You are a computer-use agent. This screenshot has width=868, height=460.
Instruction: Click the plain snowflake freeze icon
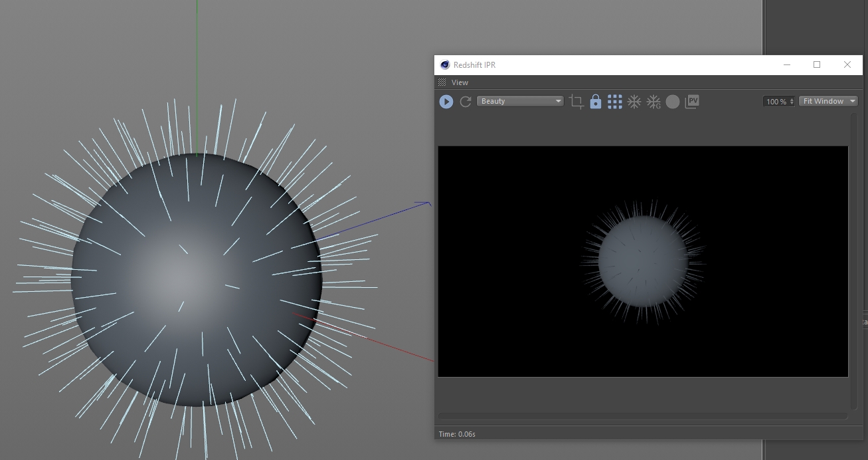coord(634,102)
